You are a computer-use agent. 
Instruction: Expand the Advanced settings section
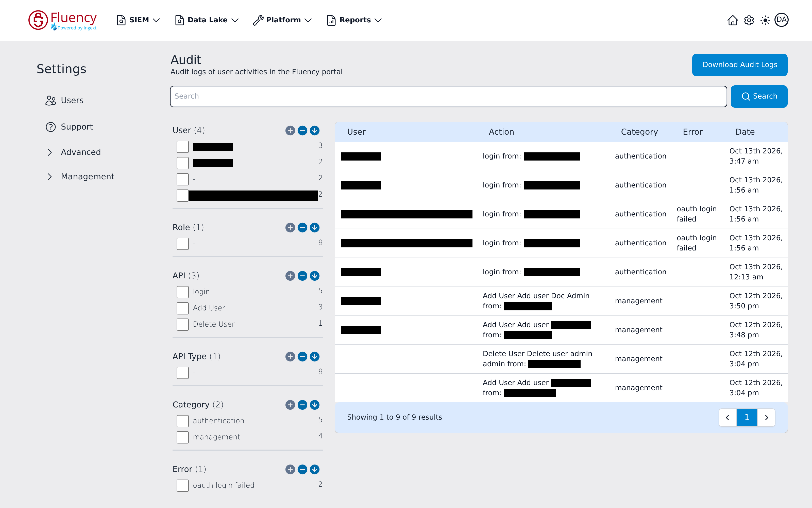coord(73,152)
